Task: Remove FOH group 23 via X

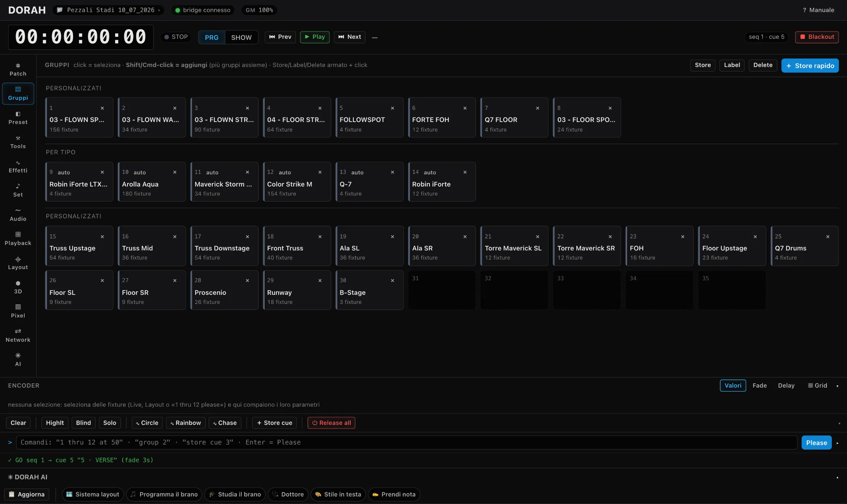Action: [x=683, y=237]
